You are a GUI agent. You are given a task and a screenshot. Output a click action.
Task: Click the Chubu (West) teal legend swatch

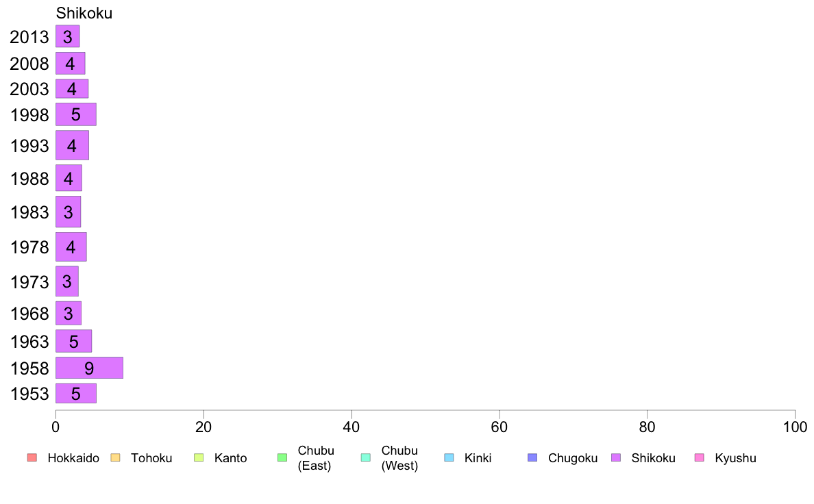pos(365,458)
